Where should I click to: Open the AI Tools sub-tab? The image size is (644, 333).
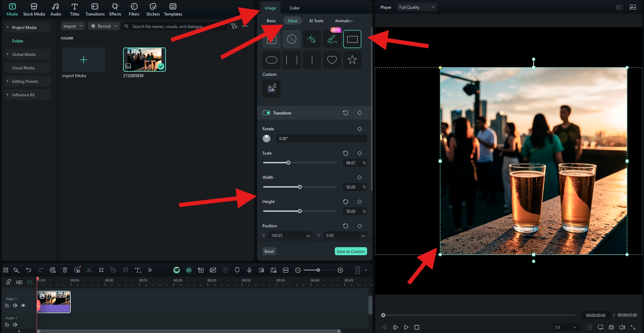[x=316, y=21]
